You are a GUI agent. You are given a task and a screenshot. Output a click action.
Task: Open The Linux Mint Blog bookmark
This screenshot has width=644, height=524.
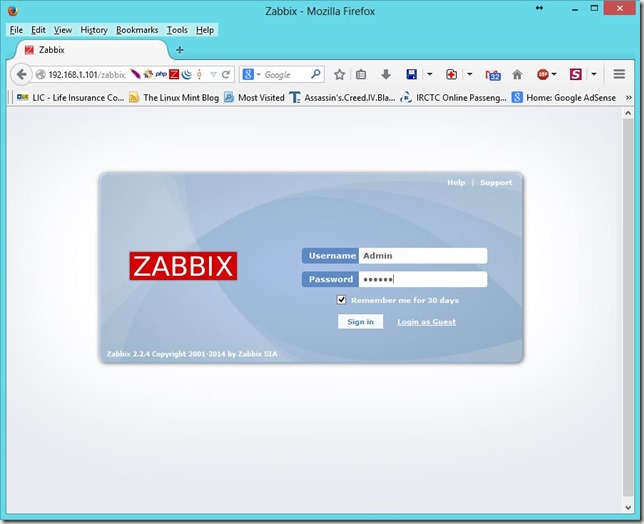tap(174, 98)
